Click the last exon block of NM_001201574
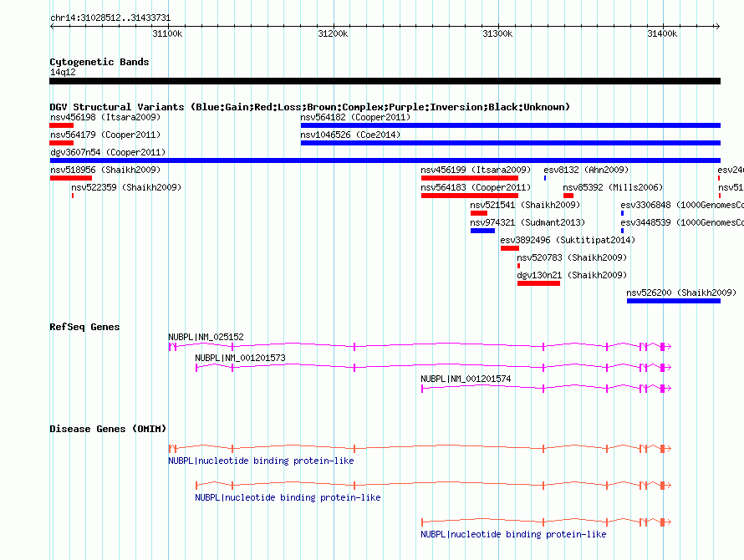 (x=662, y=389)
